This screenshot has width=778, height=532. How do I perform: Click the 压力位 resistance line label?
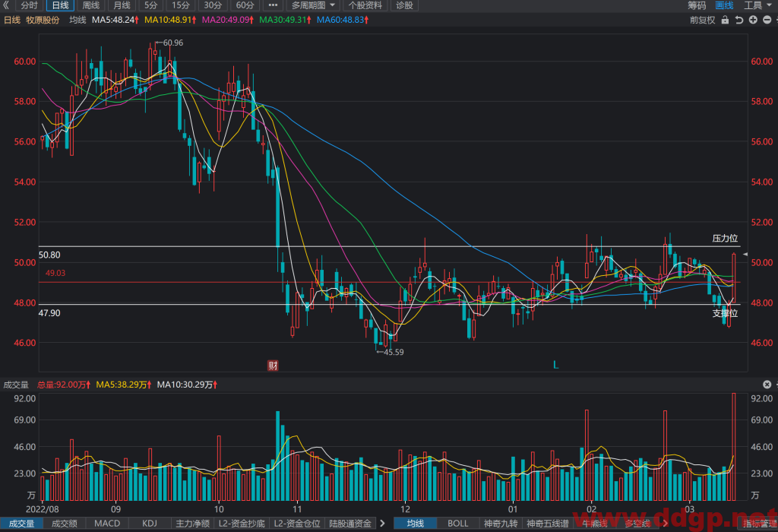[725, 238]
